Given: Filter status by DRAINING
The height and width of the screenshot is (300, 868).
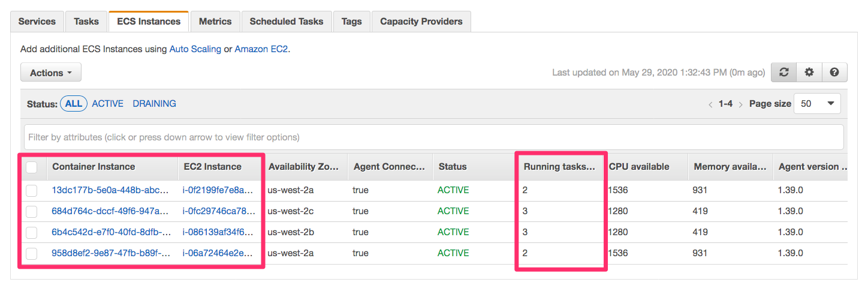Looking at the screenshot, I should click(154, 104).
